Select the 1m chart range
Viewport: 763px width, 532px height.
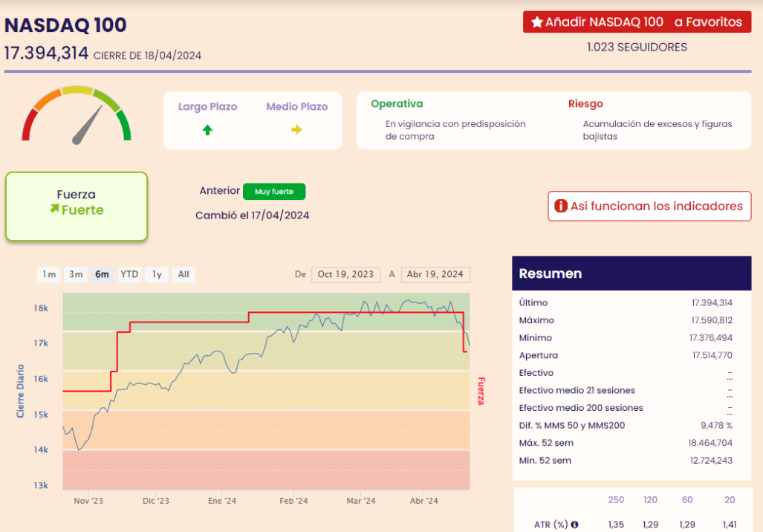[48, 274]
